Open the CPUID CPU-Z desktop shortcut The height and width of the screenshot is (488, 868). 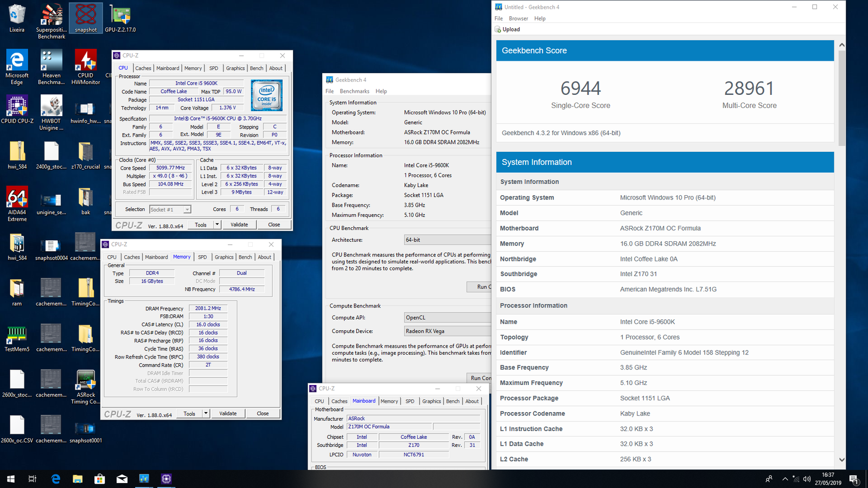coord(17,107)
